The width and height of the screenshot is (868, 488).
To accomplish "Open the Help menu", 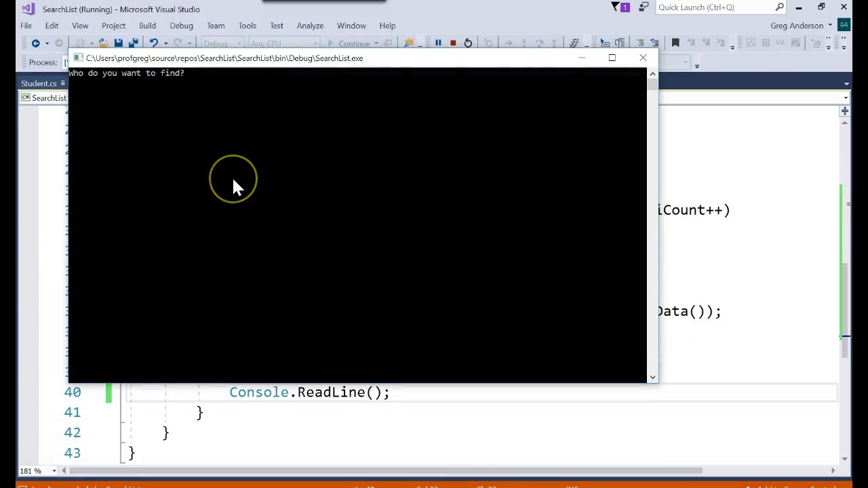I will pos(387,26).
